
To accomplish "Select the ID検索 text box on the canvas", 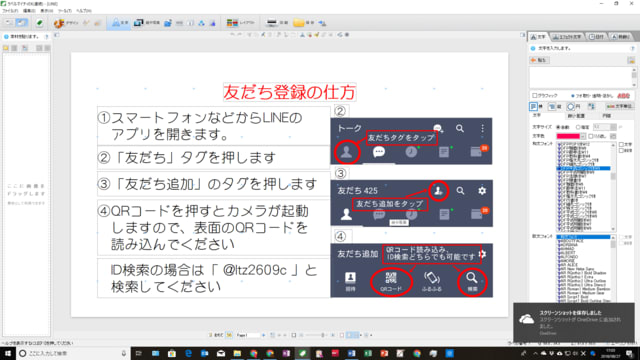I will pos(213,278).
